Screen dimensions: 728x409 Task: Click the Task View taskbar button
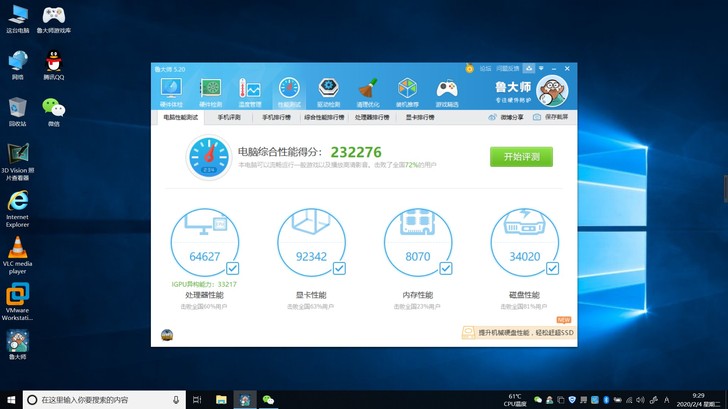click(197, 400)
